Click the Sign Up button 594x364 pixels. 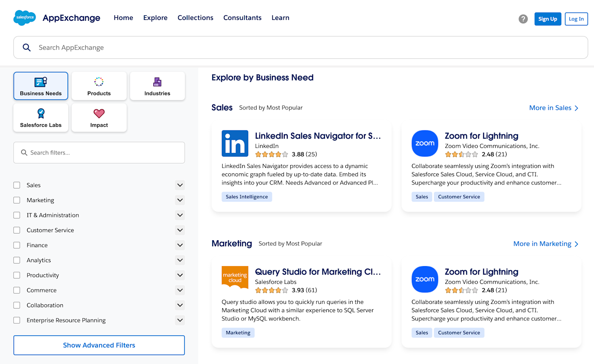point(548,19)
